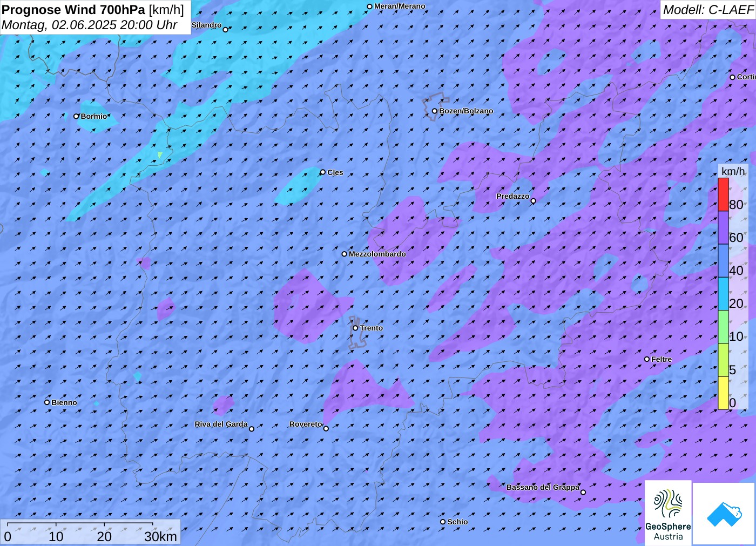Click the 'km/h' legend heading

(733, 171)
